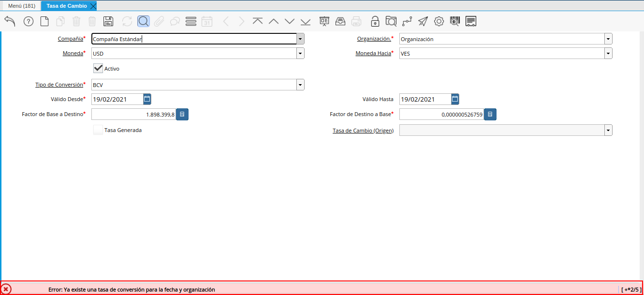
Task: Click in the Compañía Estándar input field
Action: (x=194, y=39)
